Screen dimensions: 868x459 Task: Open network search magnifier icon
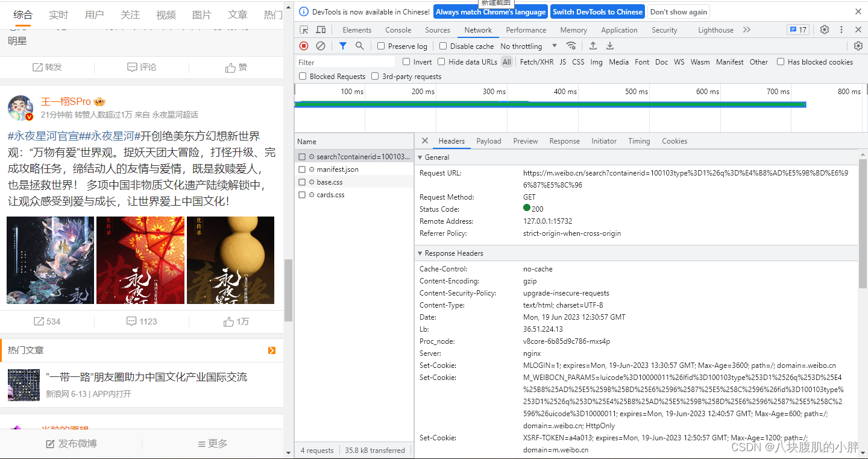pyautogui.click(x=360, y=46)
